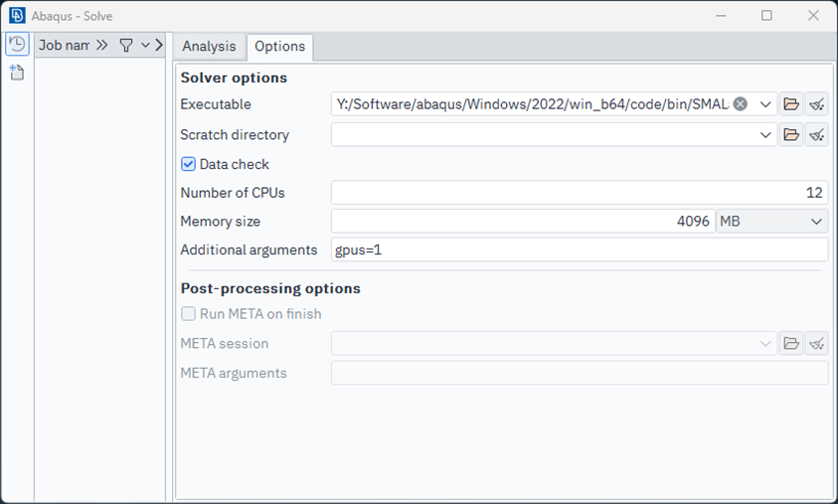Browse for Scratch directory folder icon

(791, 134)
